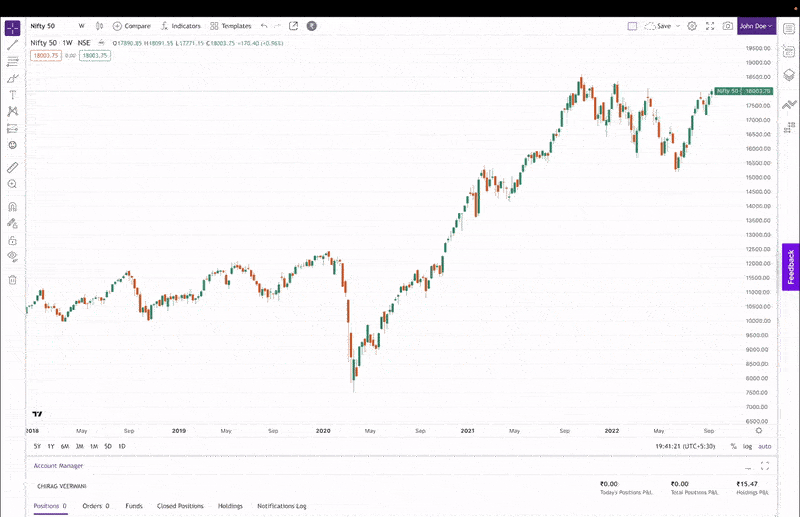
Task: Open the emoji icons tool
Action: click(13, 145)
